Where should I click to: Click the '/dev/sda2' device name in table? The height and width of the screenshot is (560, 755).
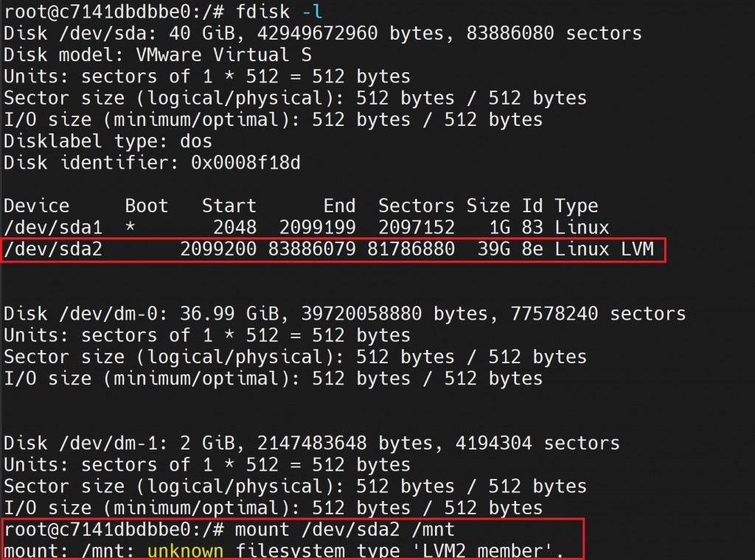click(53, 249)
